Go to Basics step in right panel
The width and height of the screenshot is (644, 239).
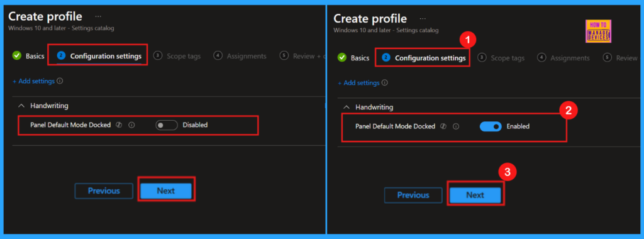[x=353, y=58]
